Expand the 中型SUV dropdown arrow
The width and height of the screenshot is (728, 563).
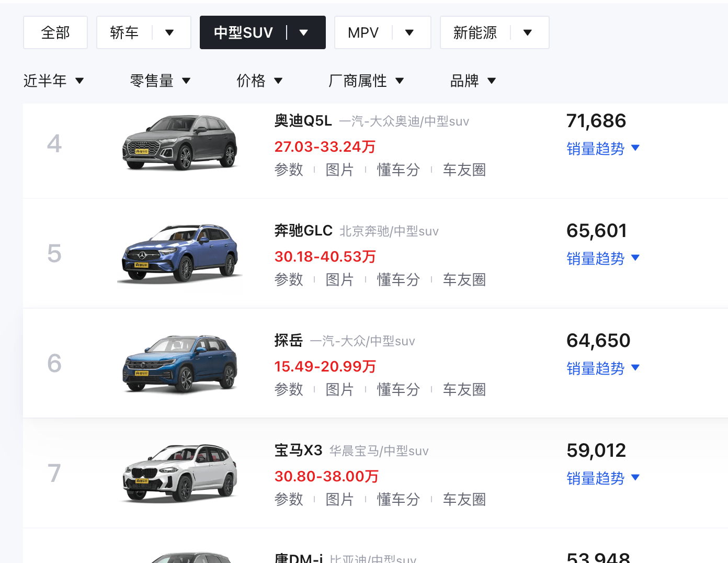pos(303,32)
